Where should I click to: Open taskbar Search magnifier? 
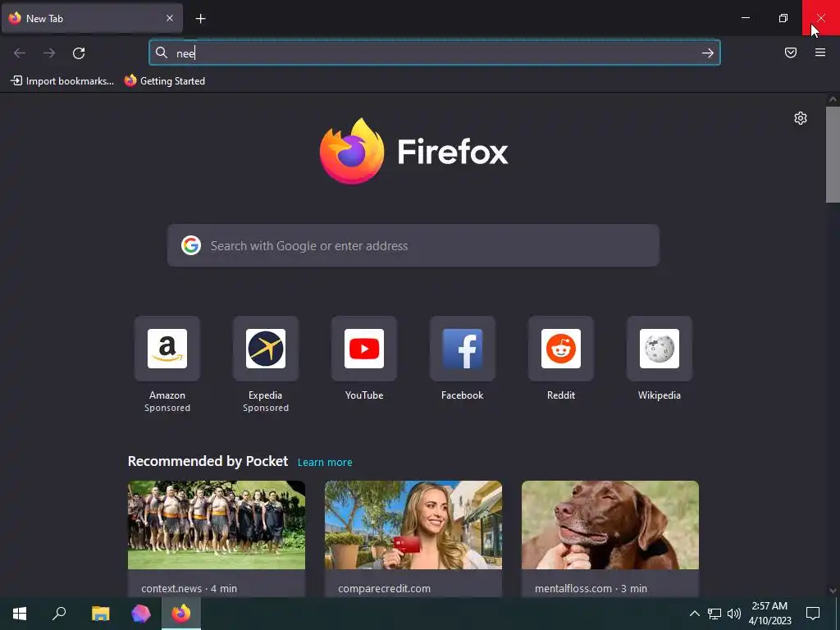(59, 614)
